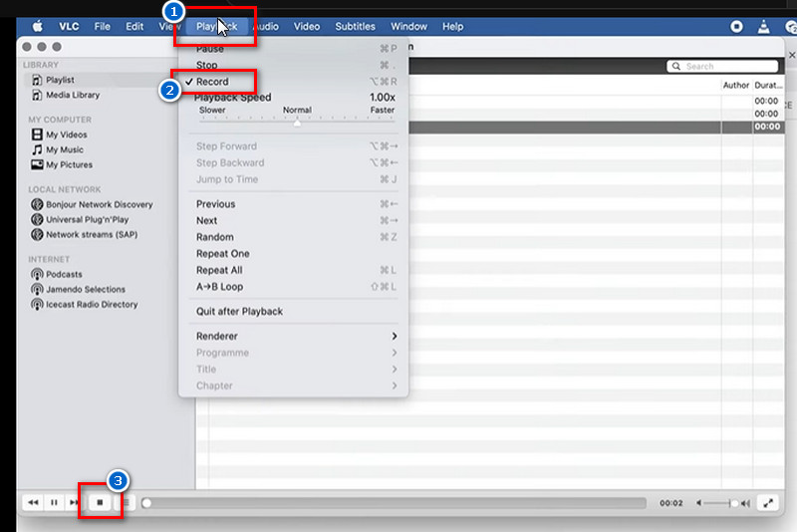The width and height of the screenshot is (797, 532).
Task: Sort by the Duration column header
Action: pos(768,86)
